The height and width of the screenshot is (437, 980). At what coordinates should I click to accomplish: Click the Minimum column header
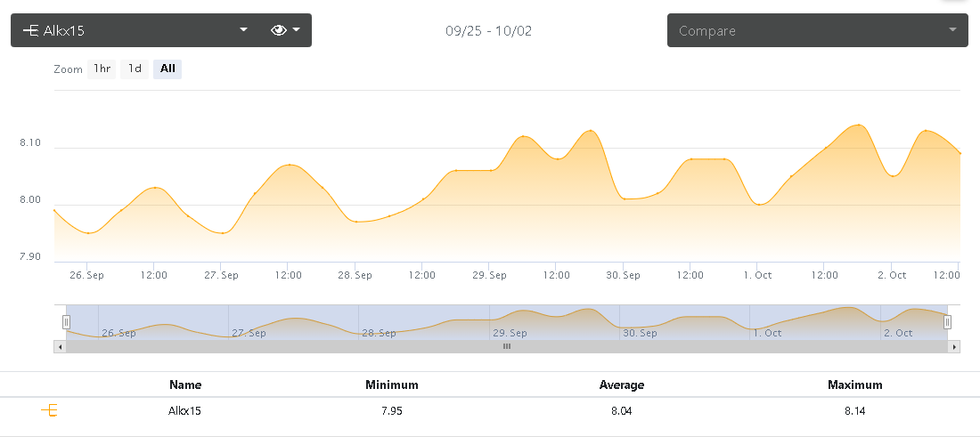(392, 384)
